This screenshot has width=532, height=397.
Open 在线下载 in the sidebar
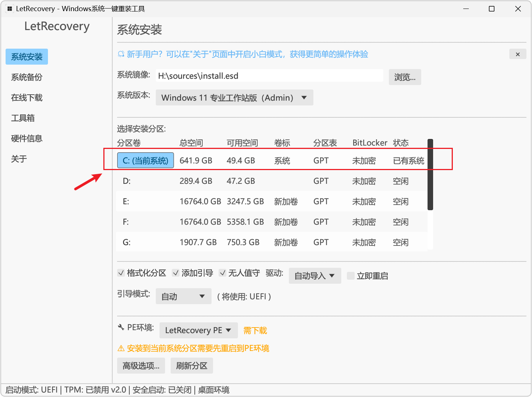27,98
